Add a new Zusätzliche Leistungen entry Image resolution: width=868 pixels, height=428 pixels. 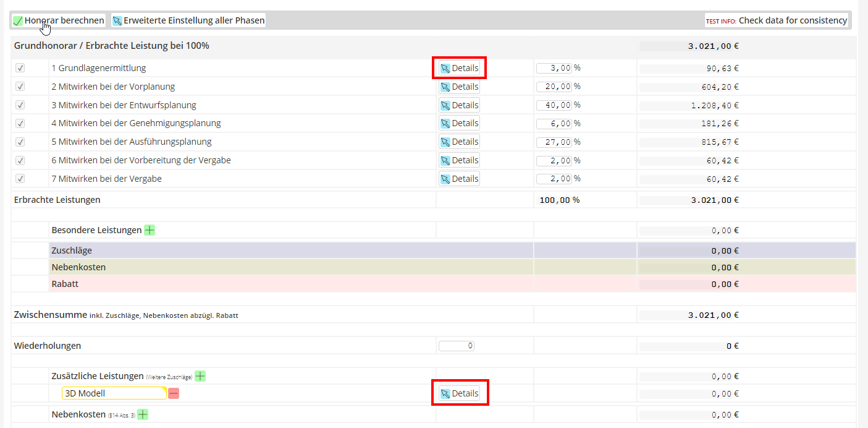pos(200,376)
